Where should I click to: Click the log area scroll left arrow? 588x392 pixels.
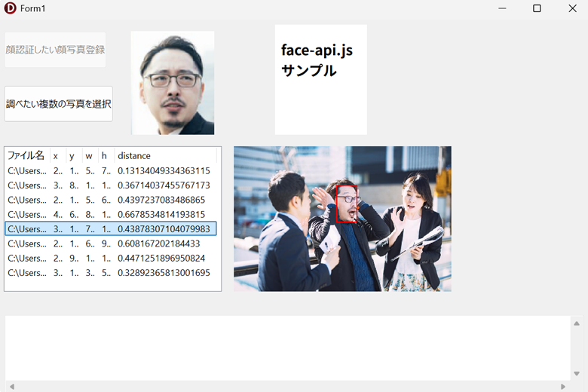[12, 387]
